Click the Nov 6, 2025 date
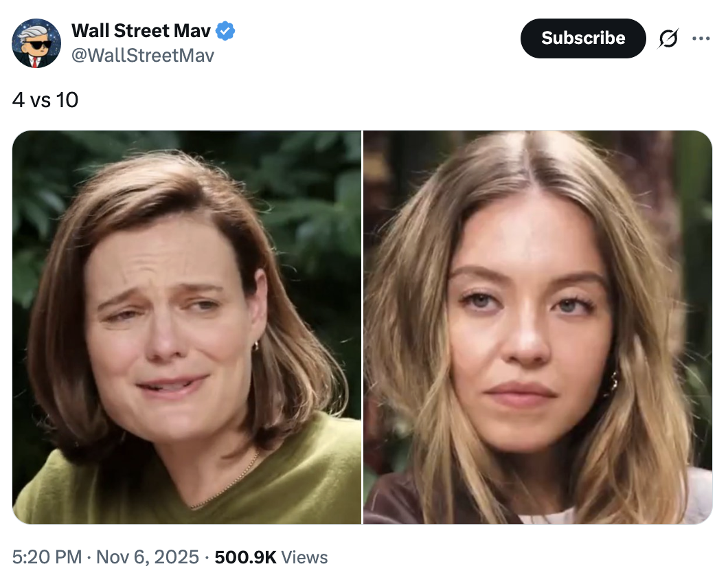Image resolution: width=728 pixels, height=584 pixels. pos(148,557)
